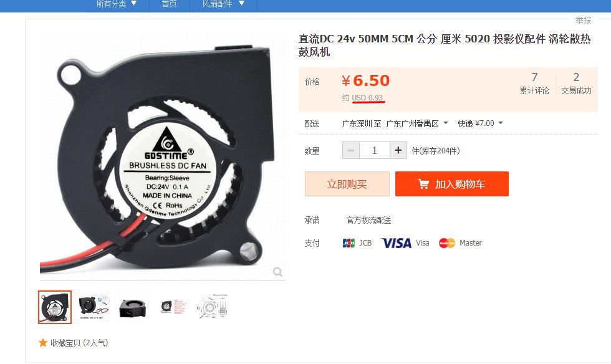
Task: Click the 立即购买 buy now button
Action: [x=347, y=184]
